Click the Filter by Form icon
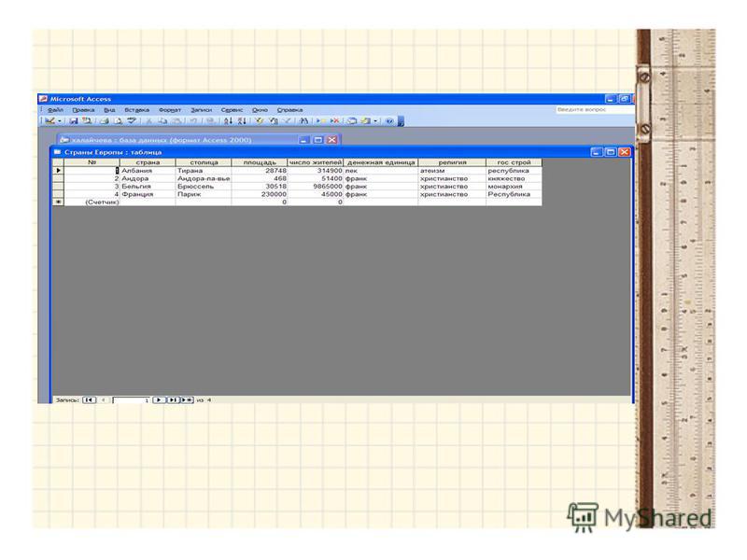747x560 pixels. click(274, 121)
